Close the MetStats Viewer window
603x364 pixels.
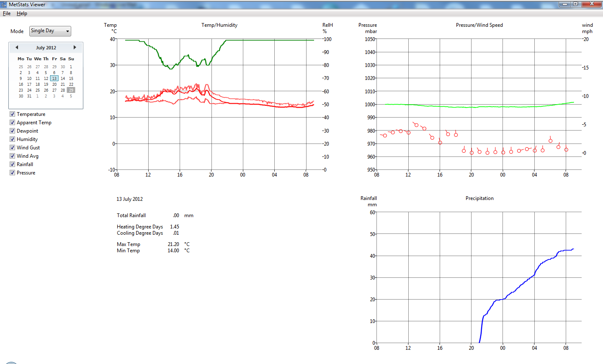(x=592, y=4)
